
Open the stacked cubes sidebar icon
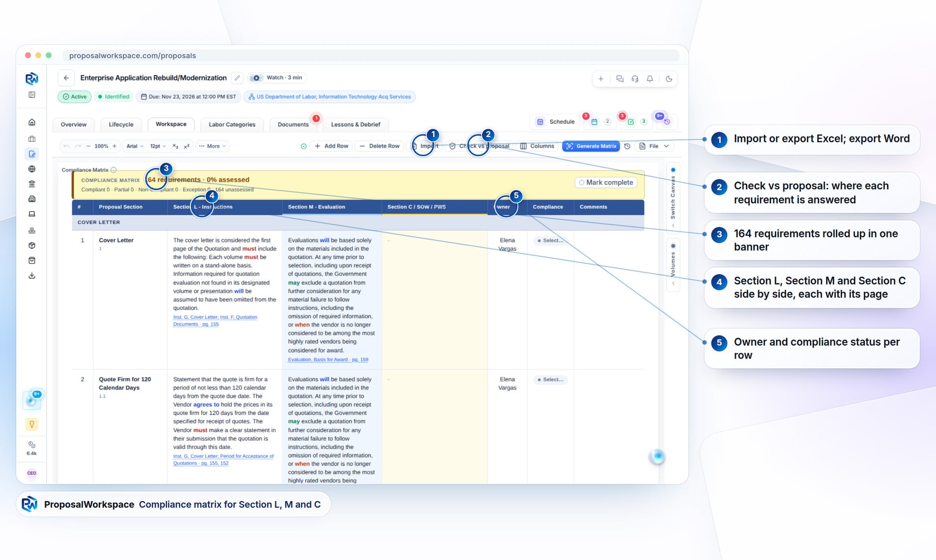pos(32,230)
